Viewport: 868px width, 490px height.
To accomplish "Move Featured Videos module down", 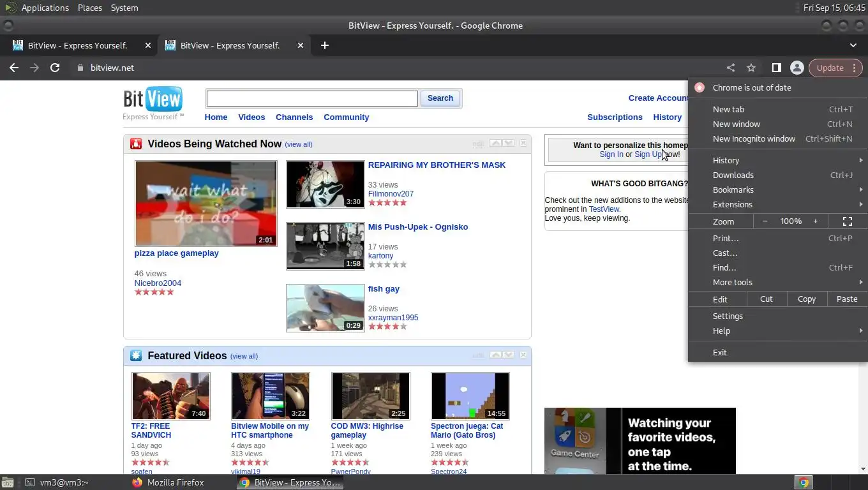I will click(508, 355).
